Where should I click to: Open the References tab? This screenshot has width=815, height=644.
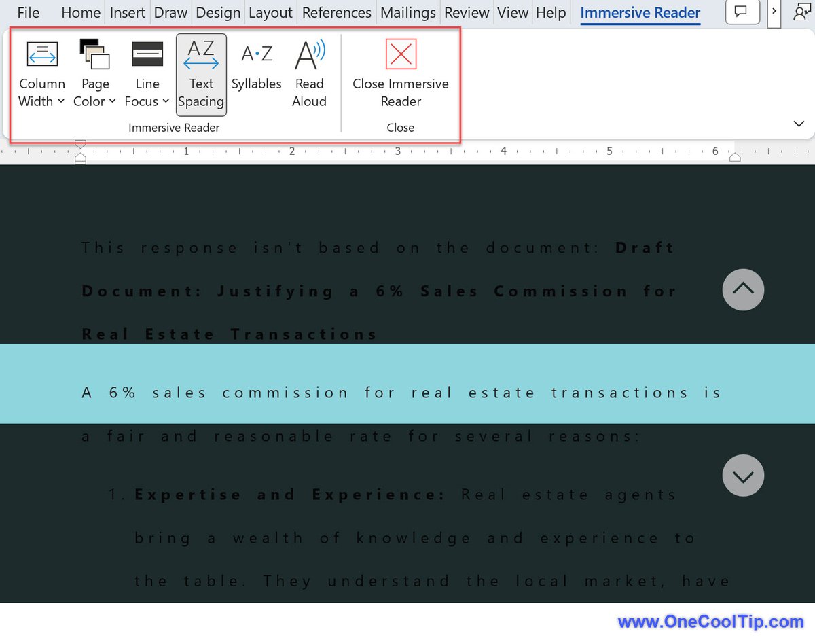(336, 12)
